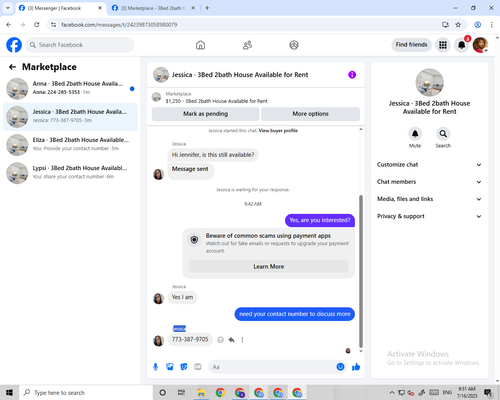Go back in browser history
This screenshot has width=500, height=400.
pos(9,25)
